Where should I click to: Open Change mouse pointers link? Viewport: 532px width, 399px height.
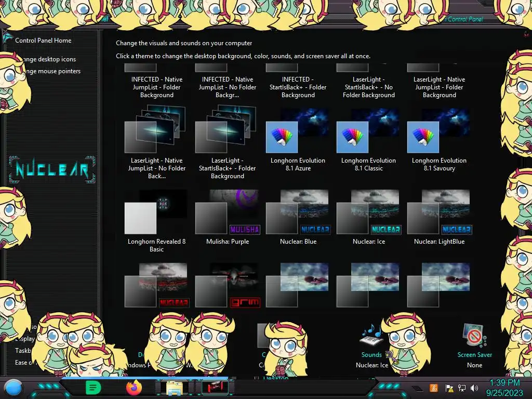pos(52,71)
